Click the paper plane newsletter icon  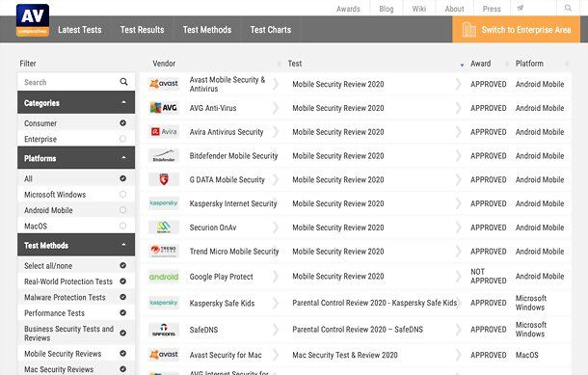click(521, 8)
